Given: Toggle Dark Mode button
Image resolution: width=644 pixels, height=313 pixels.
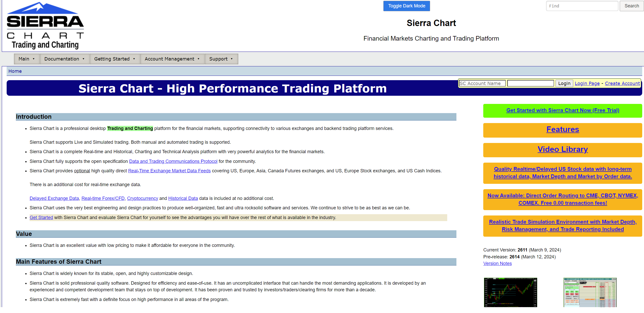Looking at the screenshot, I should tap(406, 6).
